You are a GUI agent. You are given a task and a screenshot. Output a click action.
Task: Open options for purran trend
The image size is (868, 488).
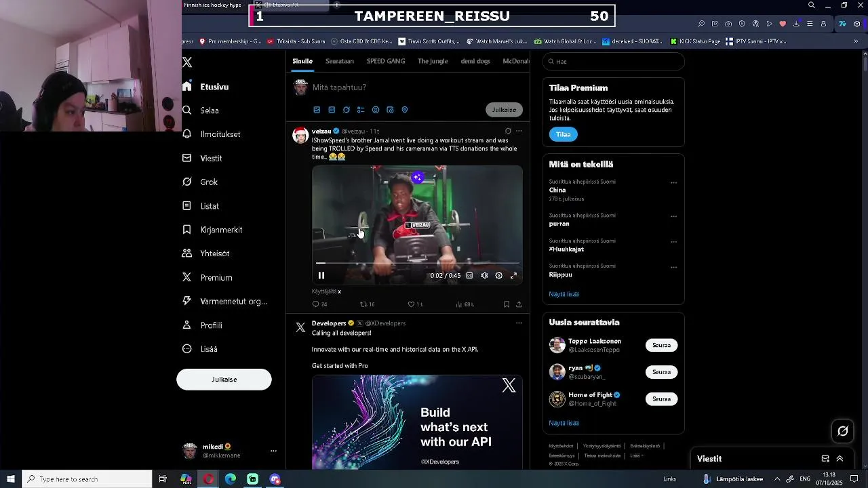pyautogui.click(x=673, y=216)
